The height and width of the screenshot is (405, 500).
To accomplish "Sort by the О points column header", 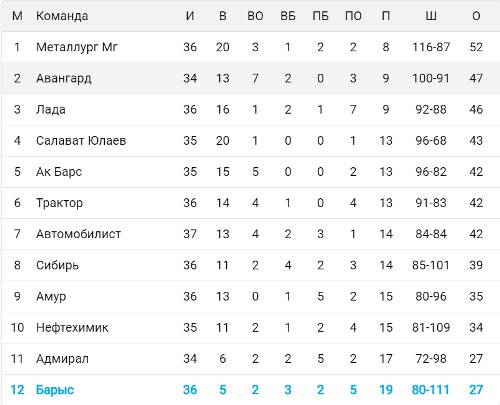I will pyautogui.click(x=476, y=16).
